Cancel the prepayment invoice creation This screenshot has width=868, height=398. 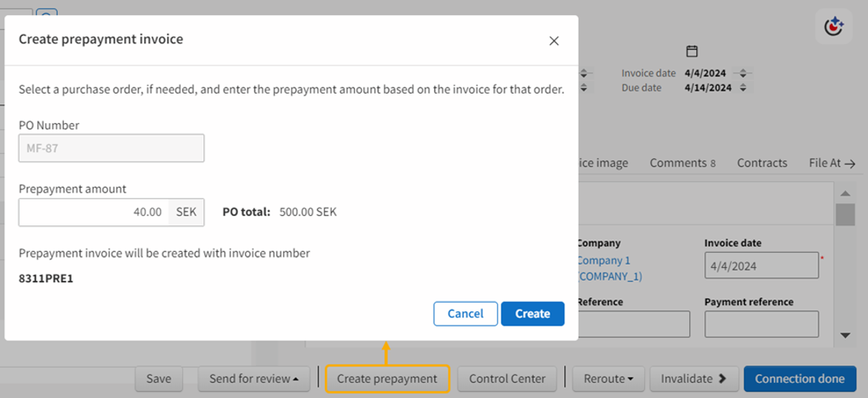(x=465, y=314)
